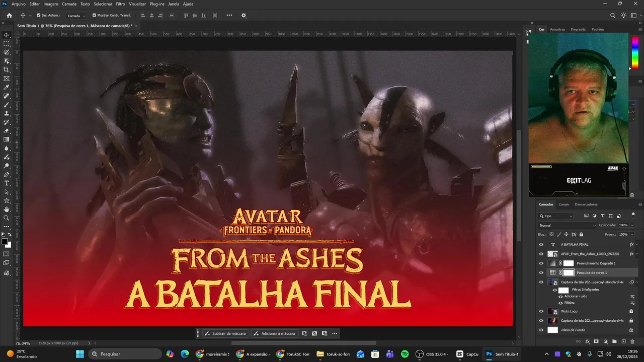Select the Crop tool
Screen dimensions: 644x362
coord(7,70)
